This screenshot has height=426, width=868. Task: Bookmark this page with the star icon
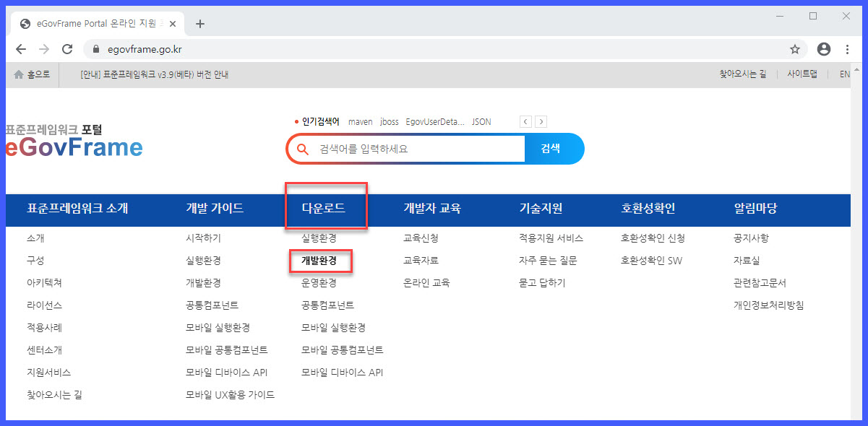pyautogui.click(x=795, y=49)
